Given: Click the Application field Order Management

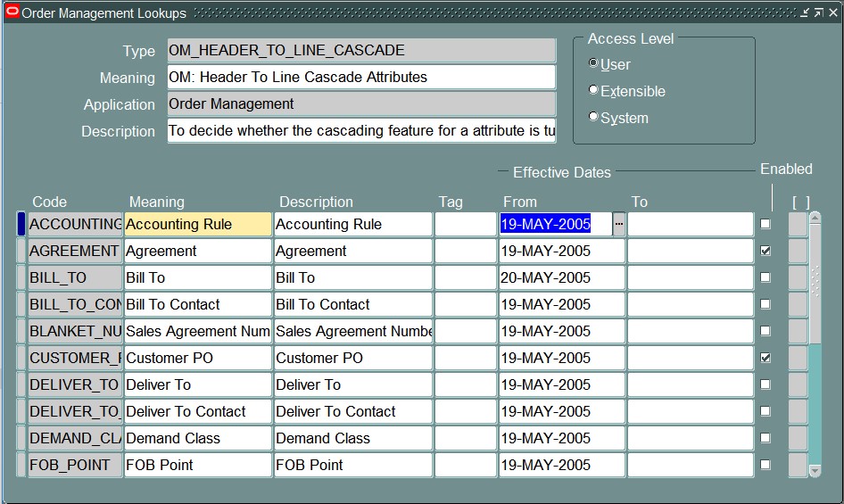Looking at the screenshot, I should (x=361, y=104).
